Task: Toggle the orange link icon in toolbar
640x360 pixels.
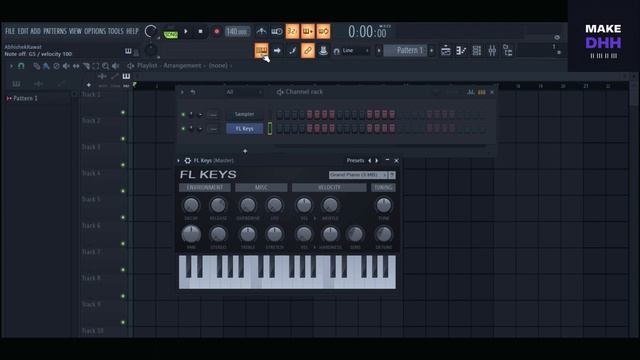Action: coord(308,51)
